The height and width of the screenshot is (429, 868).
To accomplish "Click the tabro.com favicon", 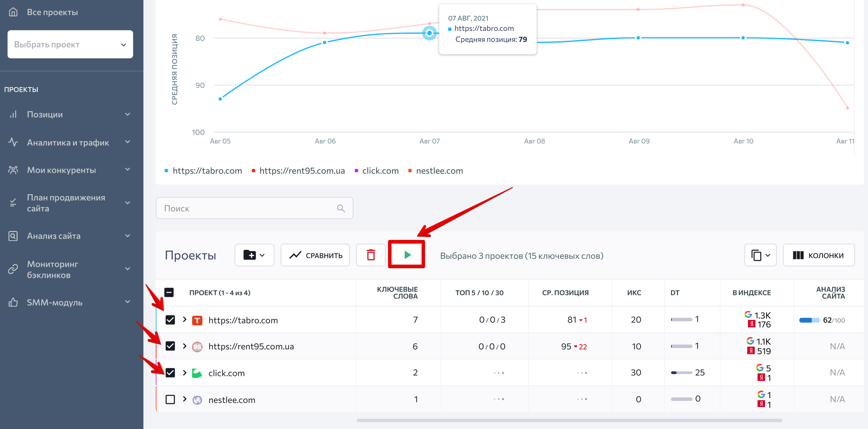I will click(x=197, y=320).
